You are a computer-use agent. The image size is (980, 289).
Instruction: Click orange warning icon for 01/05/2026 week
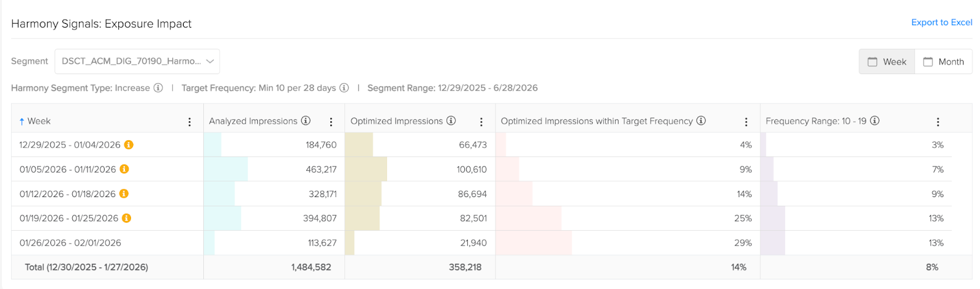pyautogui.click(x=124, y=169)
